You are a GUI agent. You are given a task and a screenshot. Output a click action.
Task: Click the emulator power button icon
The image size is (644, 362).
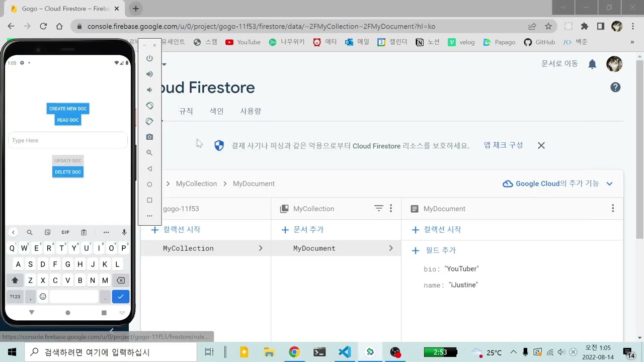pyautogui.click(x=149, y=58)
